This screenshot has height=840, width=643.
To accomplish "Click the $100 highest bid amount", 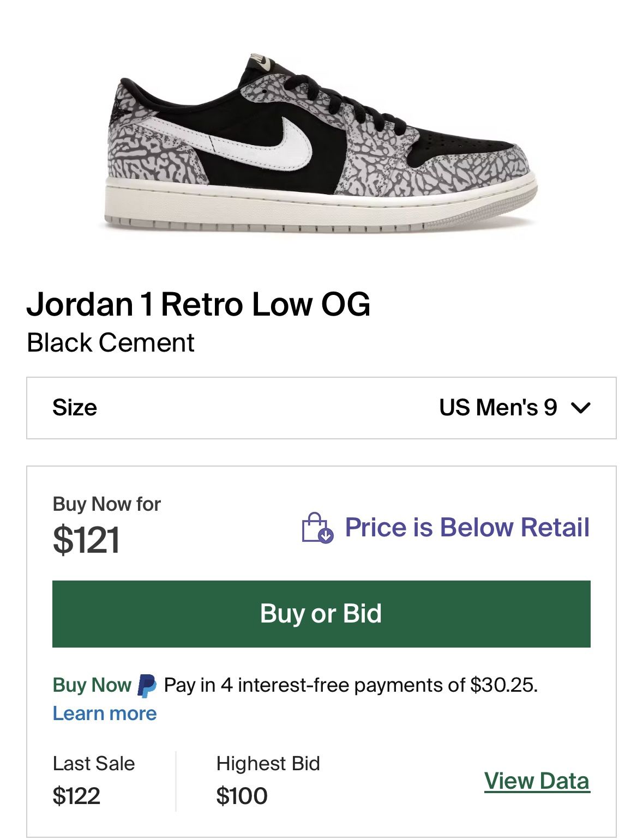I will coord(242,796).
